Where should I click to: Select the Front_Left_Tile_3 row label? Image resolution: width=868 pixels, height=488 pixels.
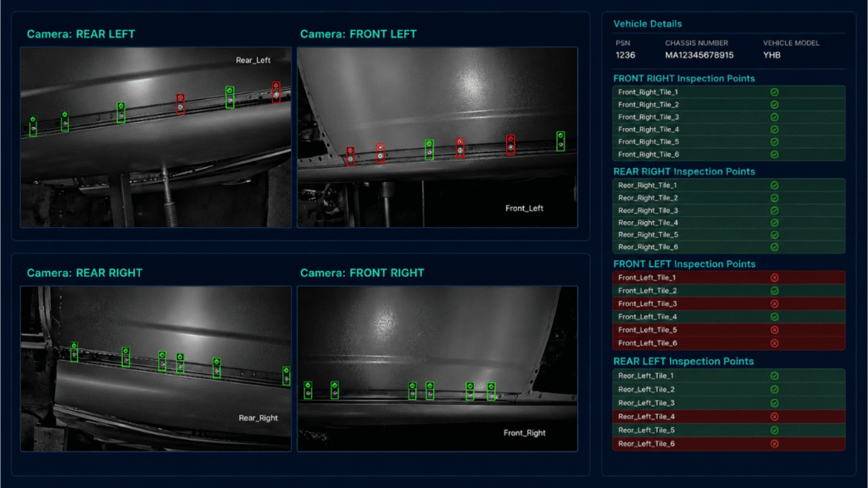click(648, 304)
